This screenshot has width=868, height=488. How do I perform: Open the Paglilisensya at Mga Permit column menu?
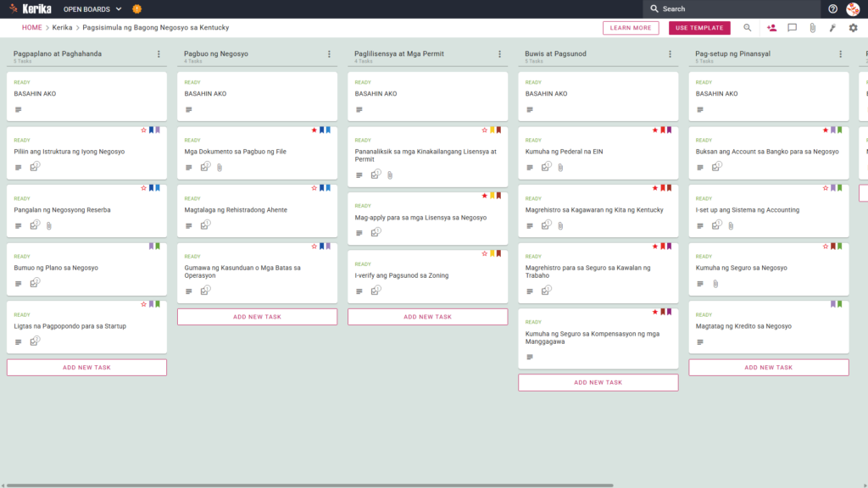coord(500,53)
